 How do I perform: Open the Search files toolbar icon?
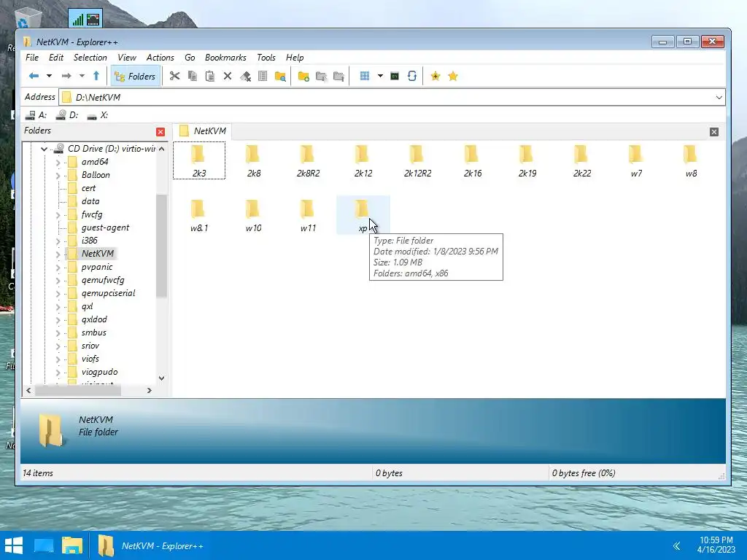(x=280, y=76)
